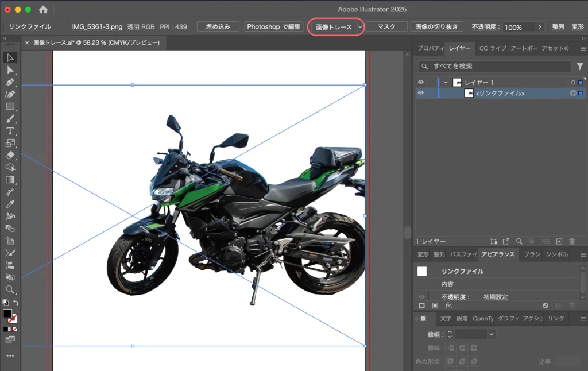
Task: Choose the Rectangle tool
Action: (10, 107)
